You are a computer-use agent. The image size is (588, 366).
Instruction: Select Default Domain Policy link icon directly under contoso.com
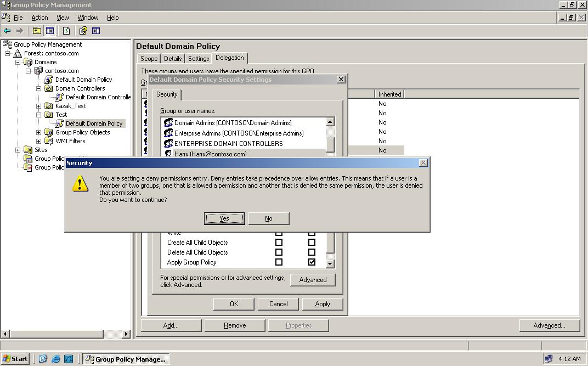click(x=49, y=80)
